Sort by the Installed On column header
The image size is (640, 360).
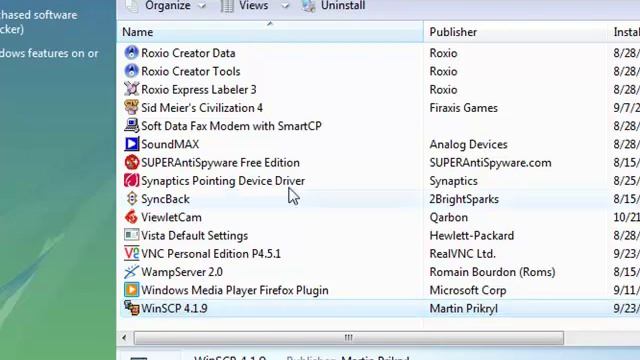[x=624, y=32]
